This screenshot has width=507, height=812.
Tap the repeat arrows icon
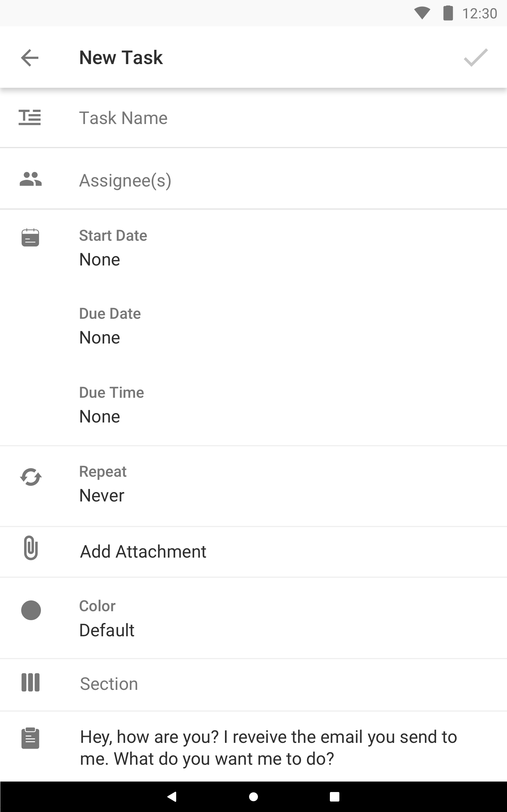pyautogui.click(x=30, y=477)
